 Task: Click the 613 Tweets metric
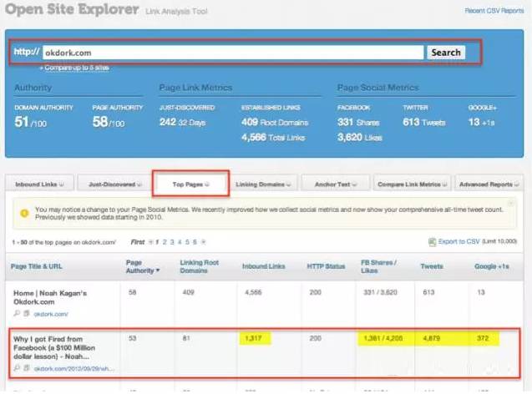pos(424,123)
